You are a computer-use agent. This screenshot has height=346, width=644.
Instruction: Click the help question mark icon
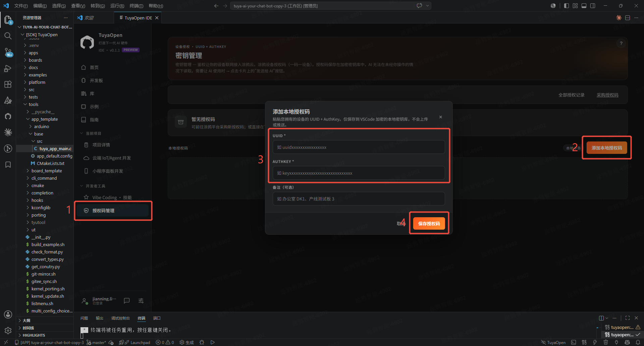click(621, 43)
